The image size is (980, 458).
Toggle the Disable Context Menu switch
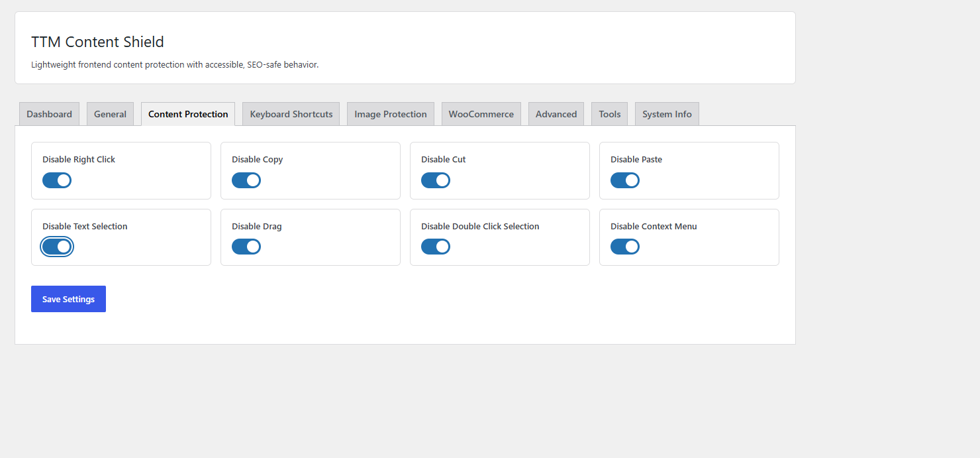[625, 247]
